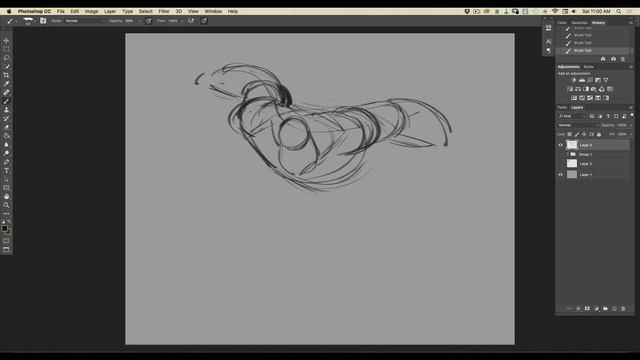Toggle pressure for size
The height and width of the screenshot is (360, 640).
pos(204,20)
